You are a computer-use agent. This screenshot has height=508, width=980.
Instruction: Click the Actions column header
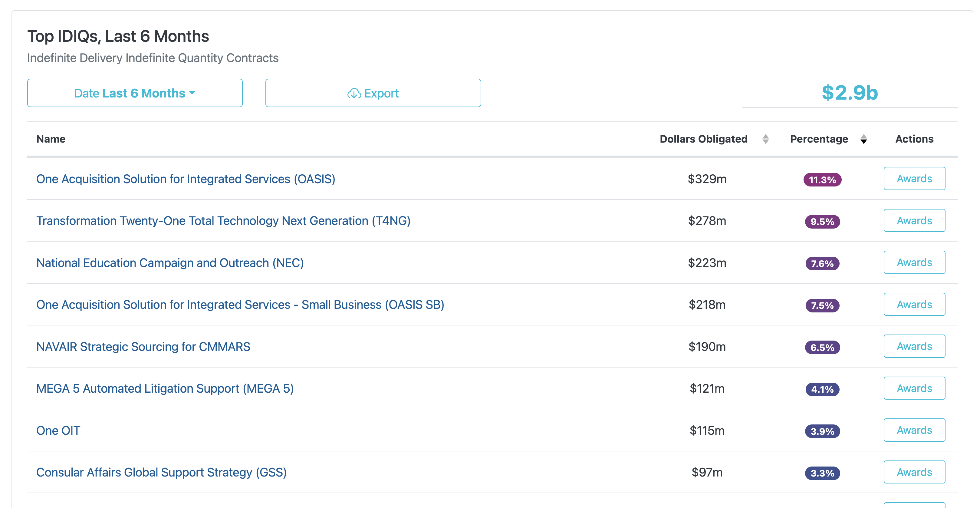pos(914,139)
